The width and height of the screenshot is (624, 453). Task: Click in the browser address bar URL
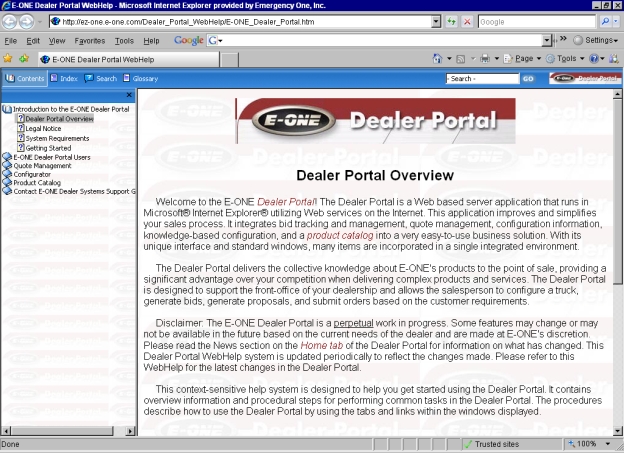point(241,21)
